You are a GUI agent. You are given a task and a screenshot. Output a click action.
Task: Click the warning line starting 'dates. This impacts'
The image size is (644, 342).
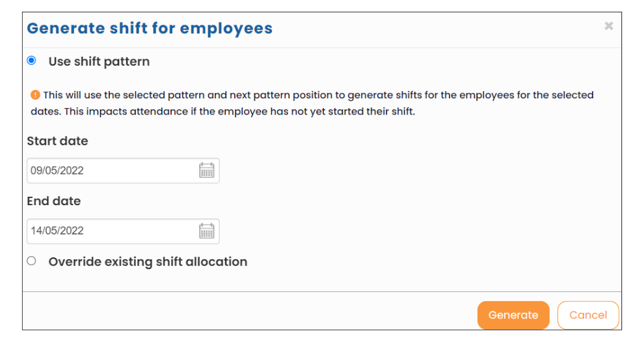click(x=223, y=111)
